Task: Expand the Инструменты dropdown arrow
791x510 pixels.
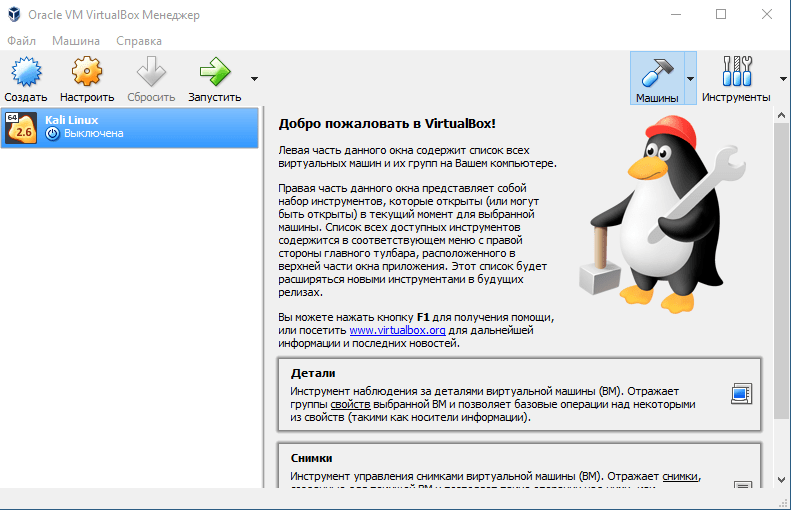Action: [783, 79]
